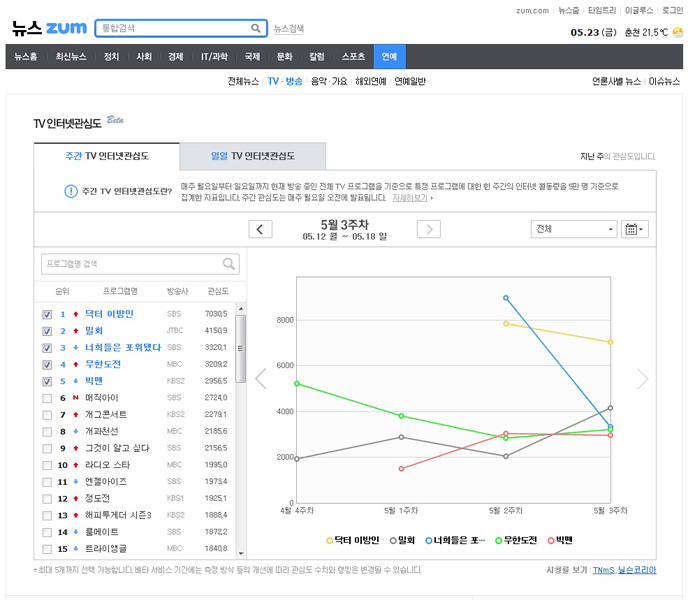Screen dimensions: 688x600
Task: Click the chart's left chevron arrow
Action: (261, 379)
